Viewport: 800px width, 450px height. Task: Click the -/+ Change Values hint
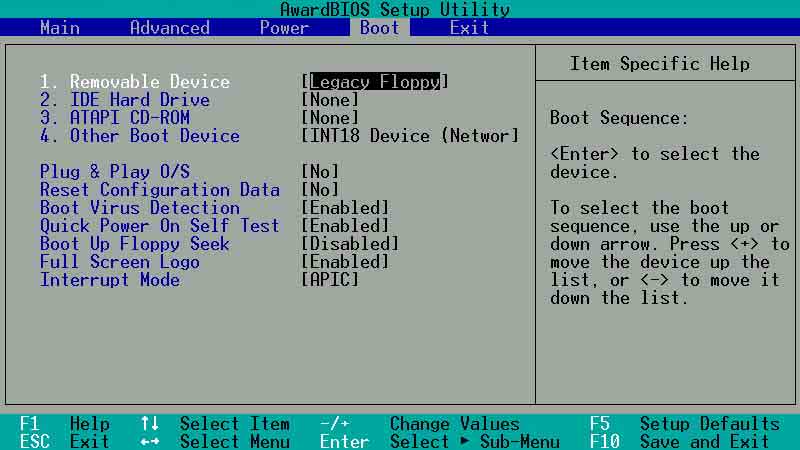pyautogui.click(x=419, y=423)
